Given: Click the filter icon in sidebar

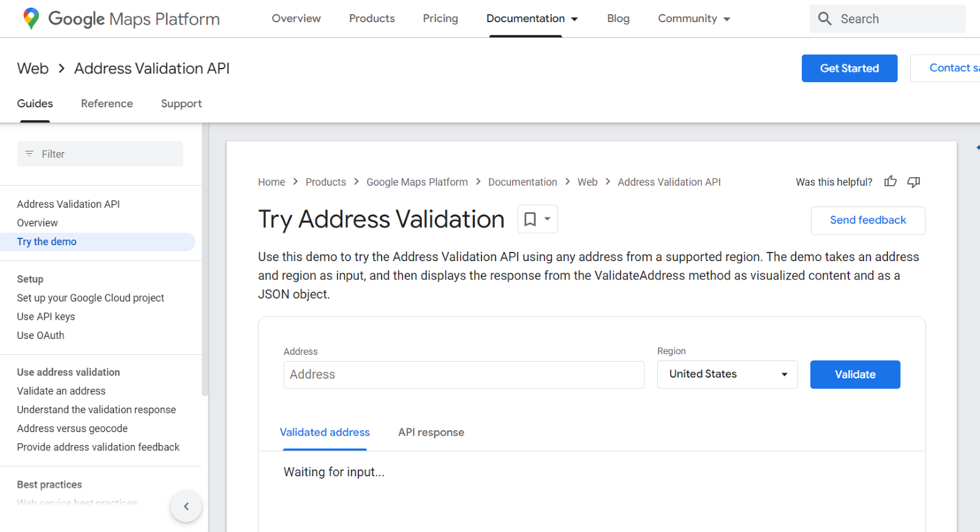Looking at the screenshot, I should (29, 154).
